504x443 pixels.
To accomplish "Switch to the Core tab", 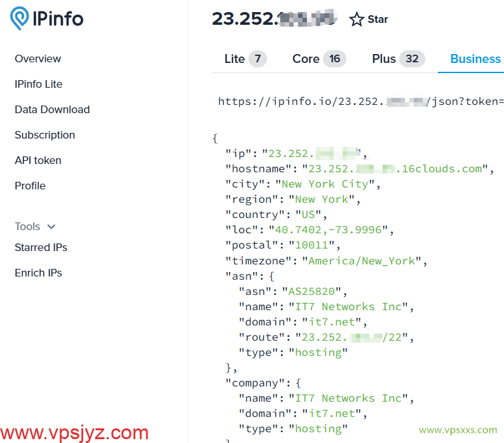I will (x=318, y=59).
